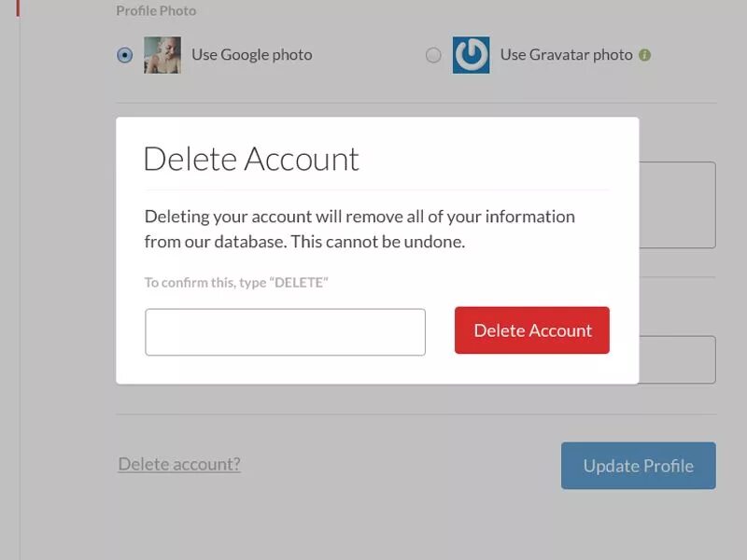
Task: Click the text area behind the dialog on the right
Action: tap(677, 203)
